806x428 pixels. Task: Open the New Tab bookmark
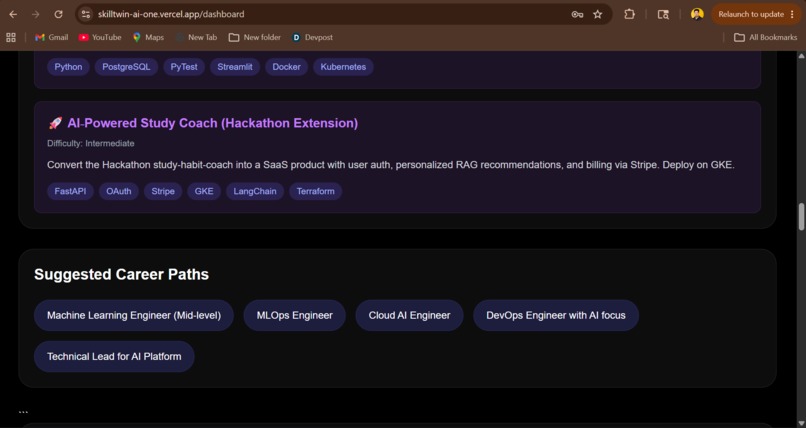[196, 38]
